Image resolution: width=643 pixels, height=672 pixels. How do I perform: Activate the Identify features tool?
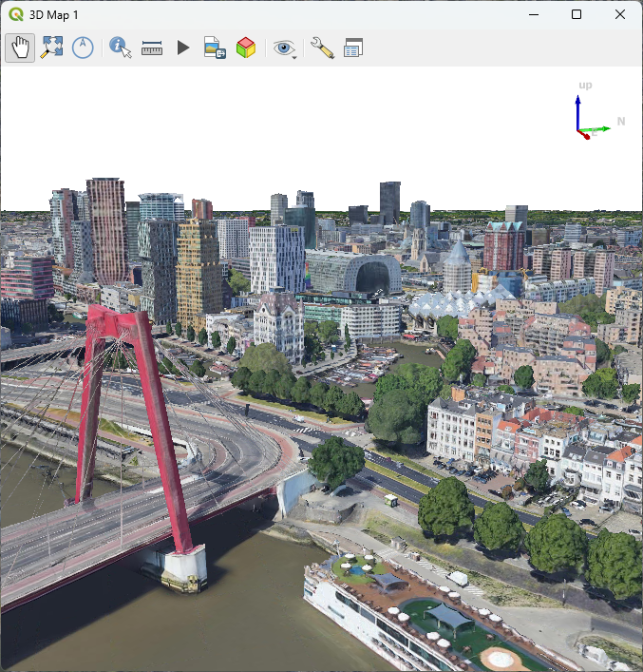[121, 48]
